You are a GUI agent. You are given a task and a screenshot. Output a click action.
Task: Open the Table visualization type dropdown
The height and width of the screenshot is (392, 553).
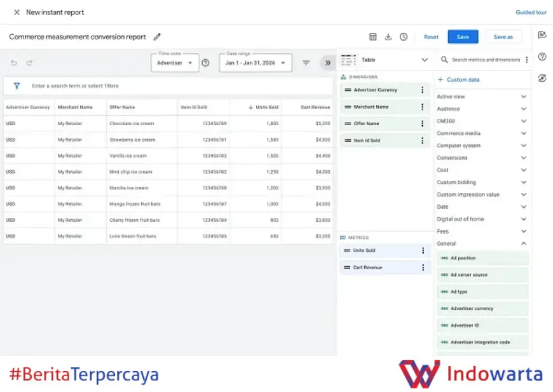coord(385,60)
